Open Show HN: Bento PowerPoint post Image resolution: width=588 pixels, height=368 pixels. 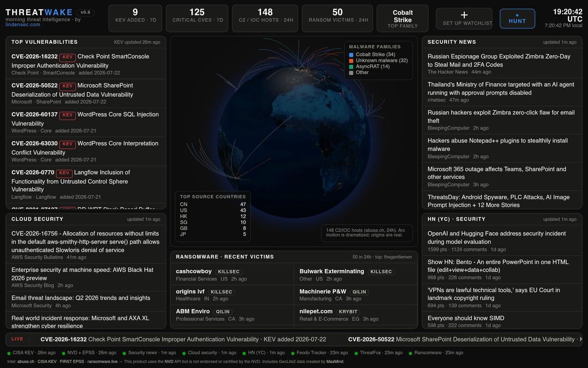502,270
